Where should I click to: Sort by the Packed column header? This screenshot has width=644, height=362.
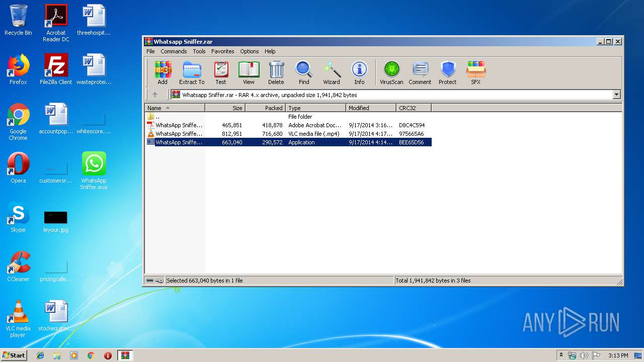click(265, 108)
